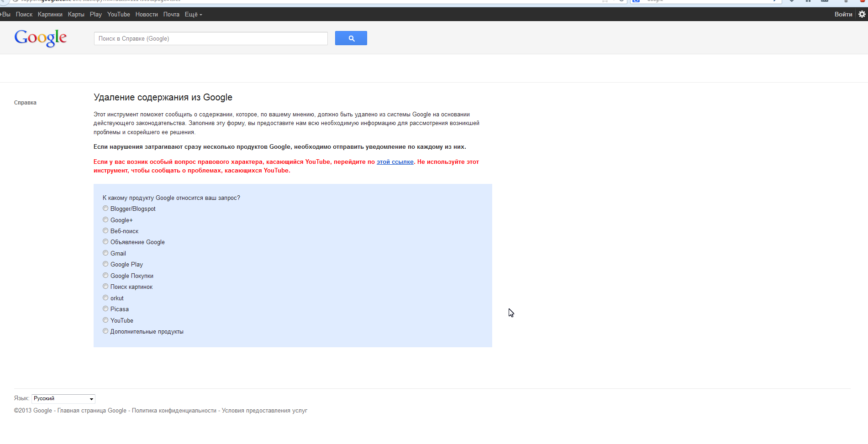This screenshot has height=444, width=868.
Task: Click the Войти sign-in button
Action: (843, 15)
